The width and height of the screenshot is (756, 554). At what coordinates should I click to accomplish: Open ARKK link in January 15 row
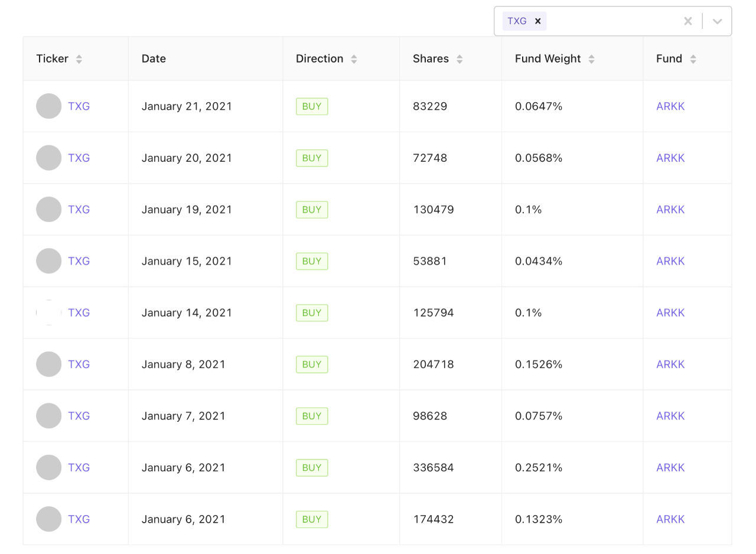click(670, 261)
